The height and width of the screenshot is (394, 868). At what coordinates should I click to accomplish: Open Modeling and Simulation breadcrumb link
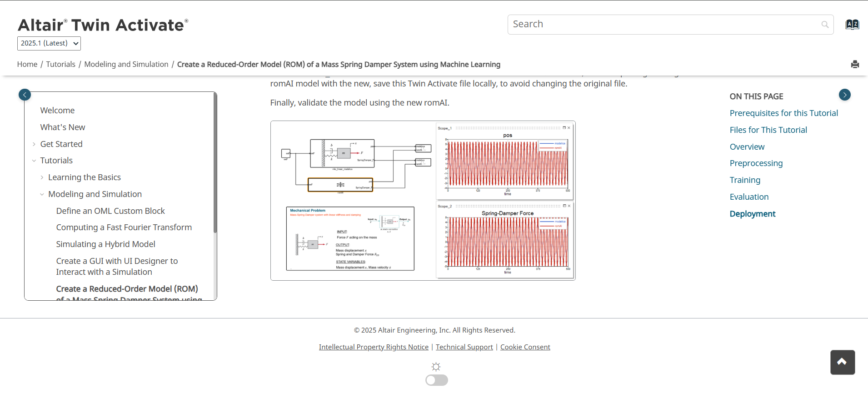(126, 65)
